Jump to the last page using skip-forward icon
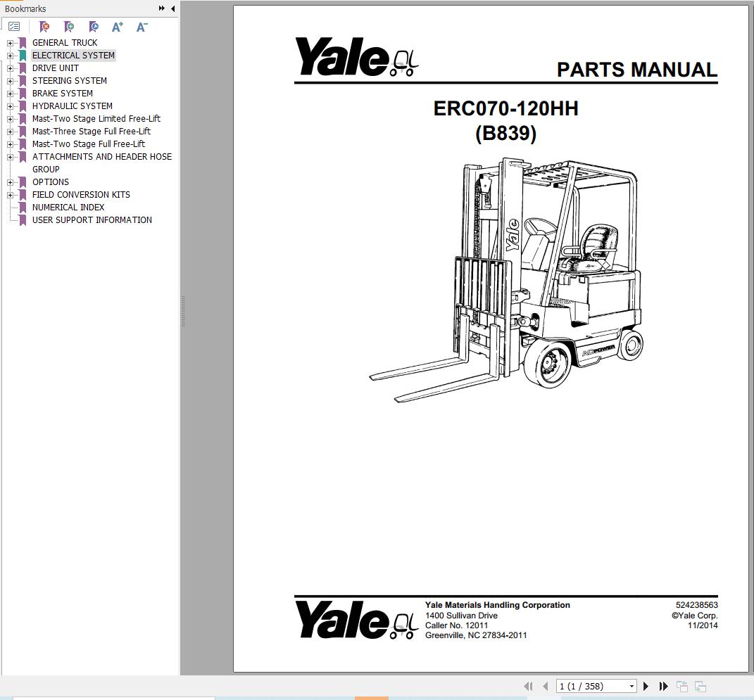Image resolution: width=754 pixels, height=700 pixels. pyautogui.click(x=664, y=686)
